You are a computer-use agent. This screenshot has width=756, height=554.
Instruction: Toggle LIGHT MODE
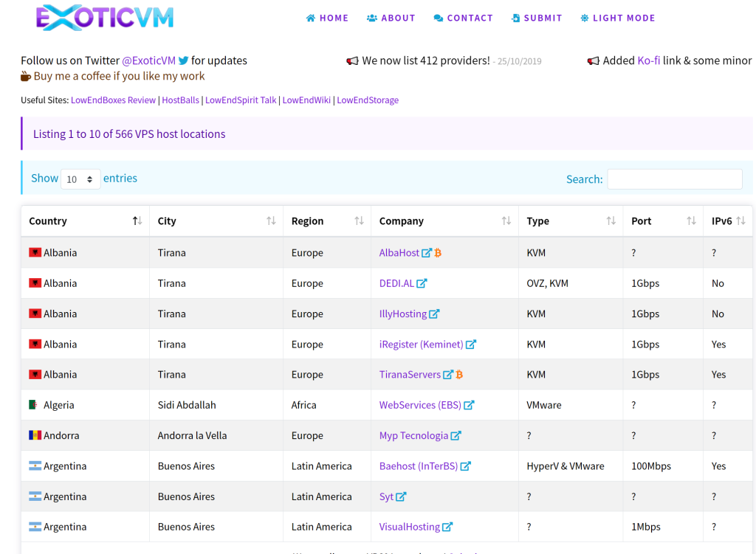618,18
